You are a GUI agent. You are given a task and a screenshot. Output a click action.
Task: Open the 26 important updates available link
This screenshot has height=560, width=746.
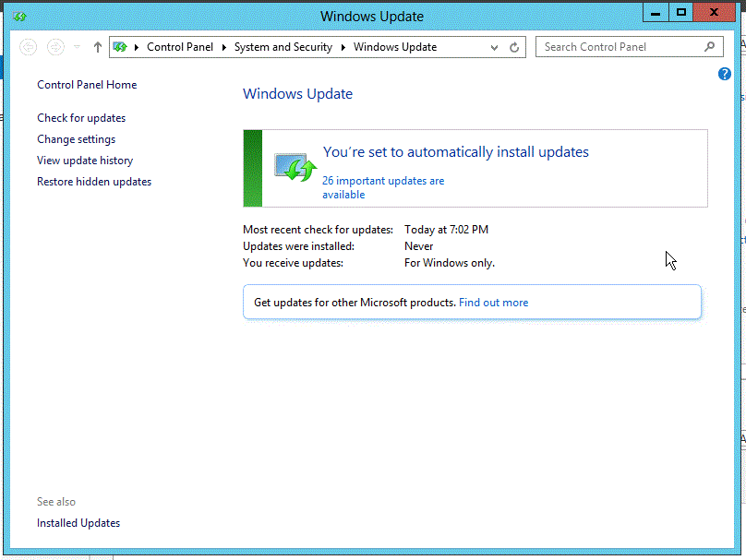383,187
